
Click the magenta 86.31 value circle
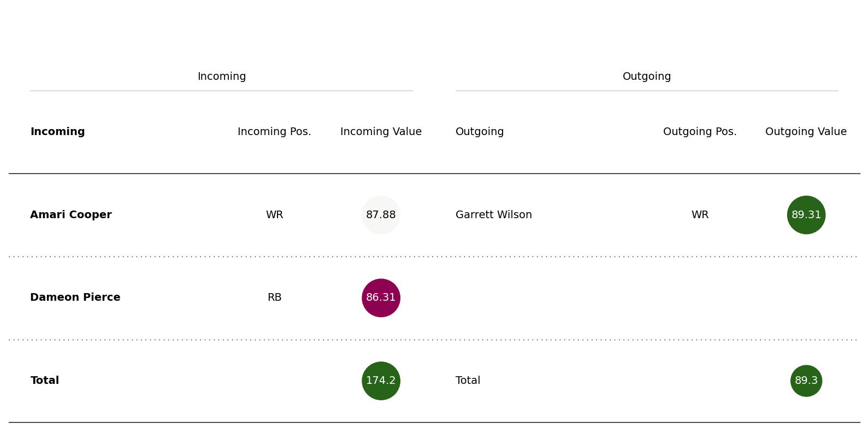pyautogui.click(x=381, y=298)
